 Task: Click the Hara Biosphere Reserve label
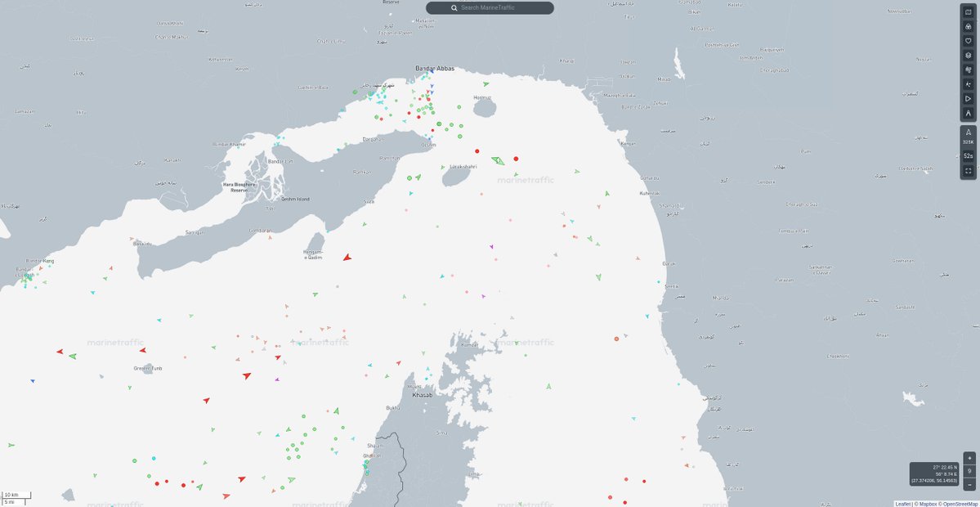(x=239, y=187)
